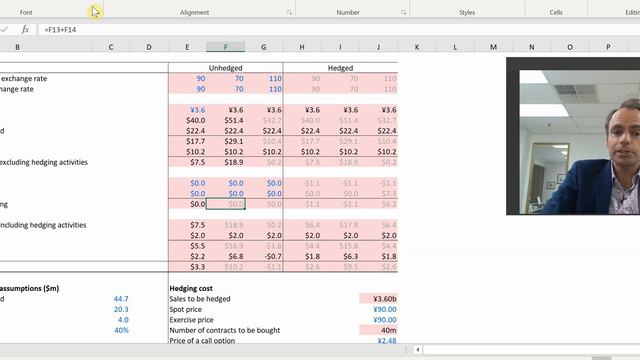The height and width of the screenshot is (360, 640).
Task: Click the 'Sales to be hedged' label
Action: point(200,299)
